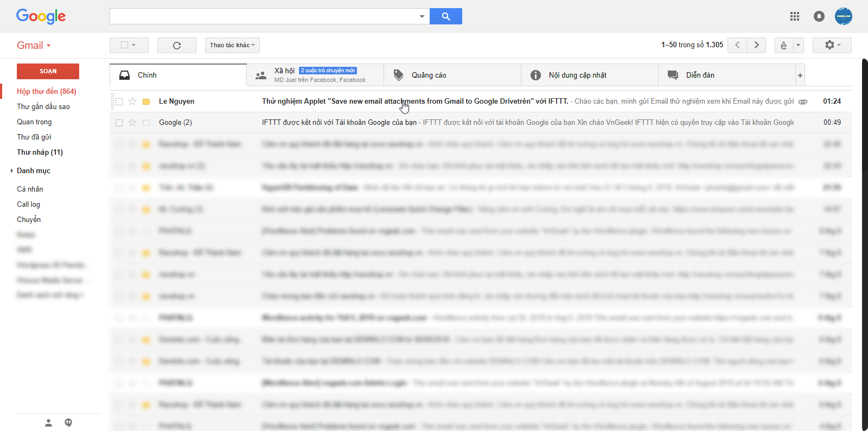Screen dimensions: 868x431
Task: Open the settings gear menu
Action: (x=832, y=45)
